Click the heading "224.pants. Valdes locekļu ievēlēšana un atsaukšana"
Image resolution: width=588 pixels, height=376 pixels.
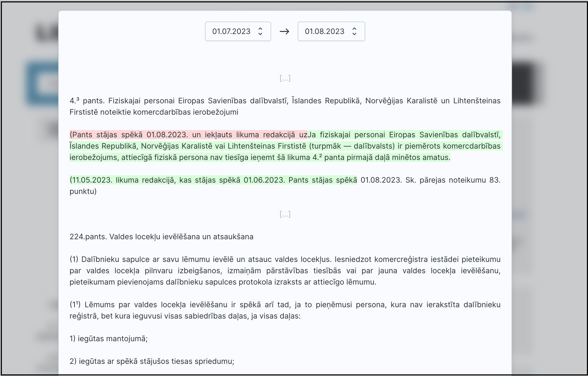(161, 237)
